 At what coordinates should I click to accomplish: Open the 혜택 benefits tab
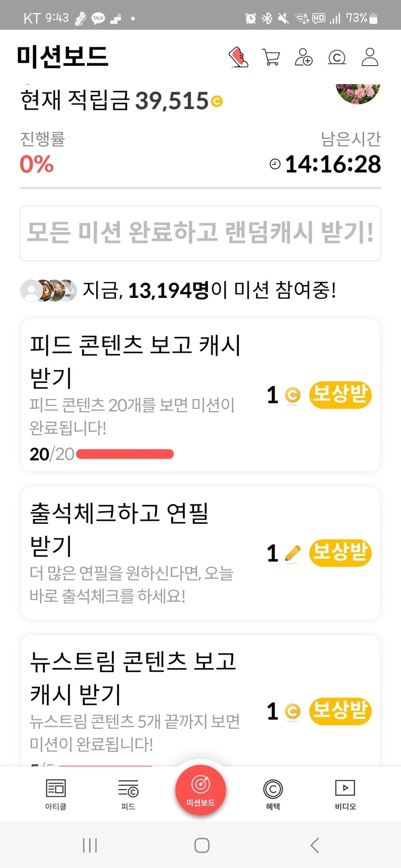[x=273, y=794]
